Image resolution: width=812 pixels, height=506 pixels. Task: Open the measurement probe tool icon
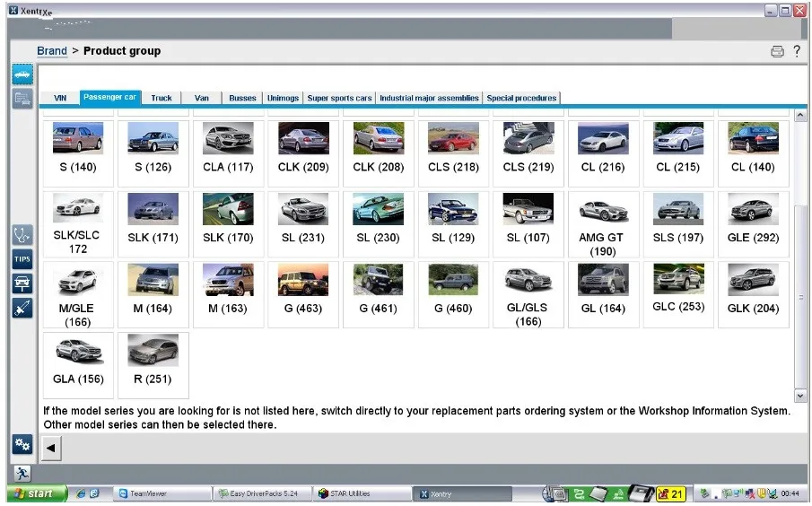(x=22, y=308)
